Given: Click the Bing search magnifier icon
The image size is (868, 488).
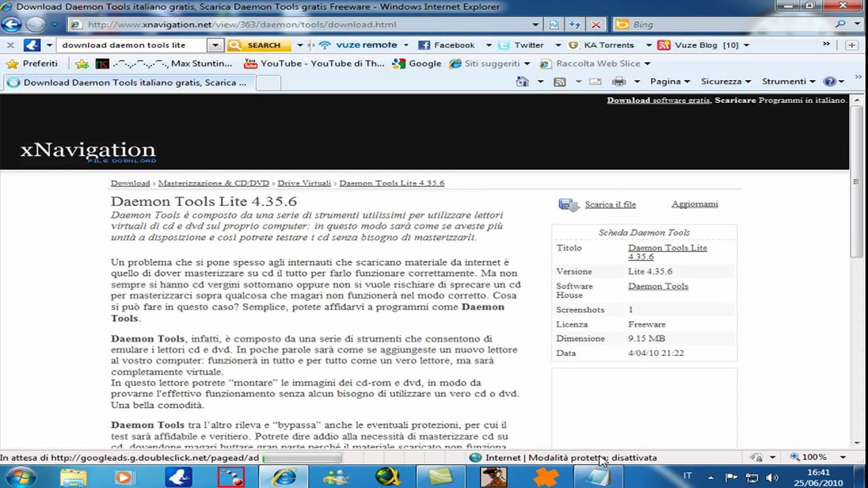Looking at the screenshot, I should pos(841,24).
